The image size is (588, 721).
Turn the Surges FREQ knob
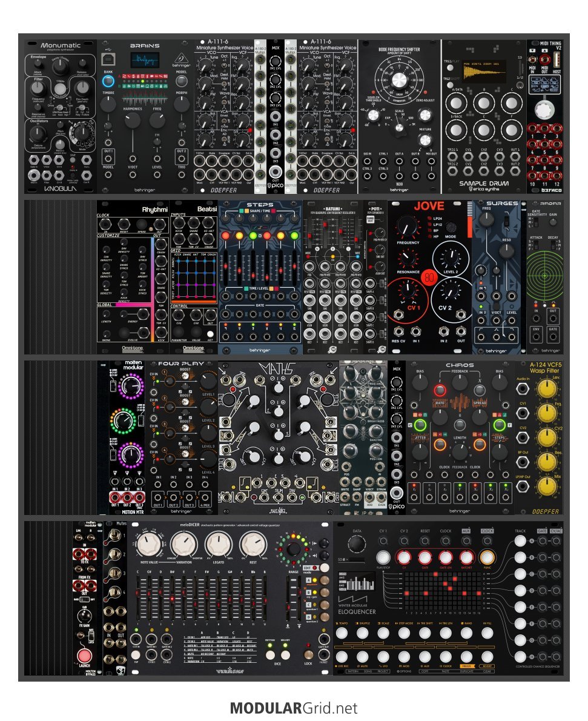coord(486,219)
